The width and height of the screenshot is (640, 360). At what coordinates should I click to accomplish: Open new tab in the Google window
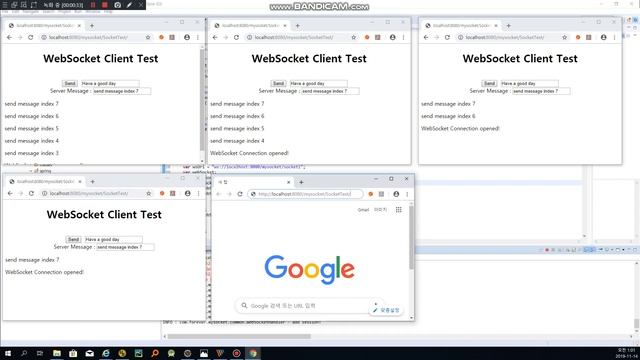[301, 182]
